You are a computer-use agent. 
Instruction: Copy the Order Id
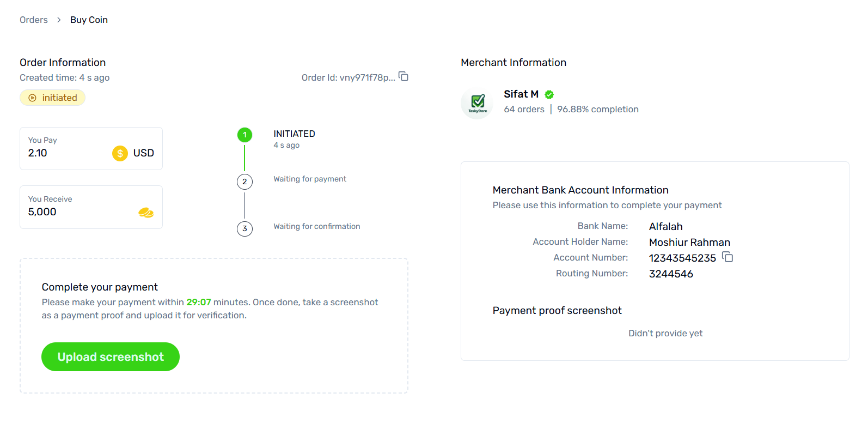[x=404, y=76]
